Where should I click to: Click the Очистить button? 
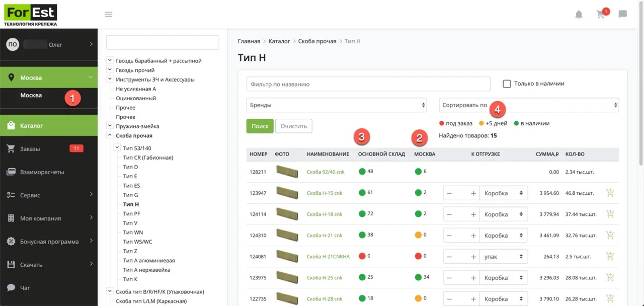click(x=294, y=126)
